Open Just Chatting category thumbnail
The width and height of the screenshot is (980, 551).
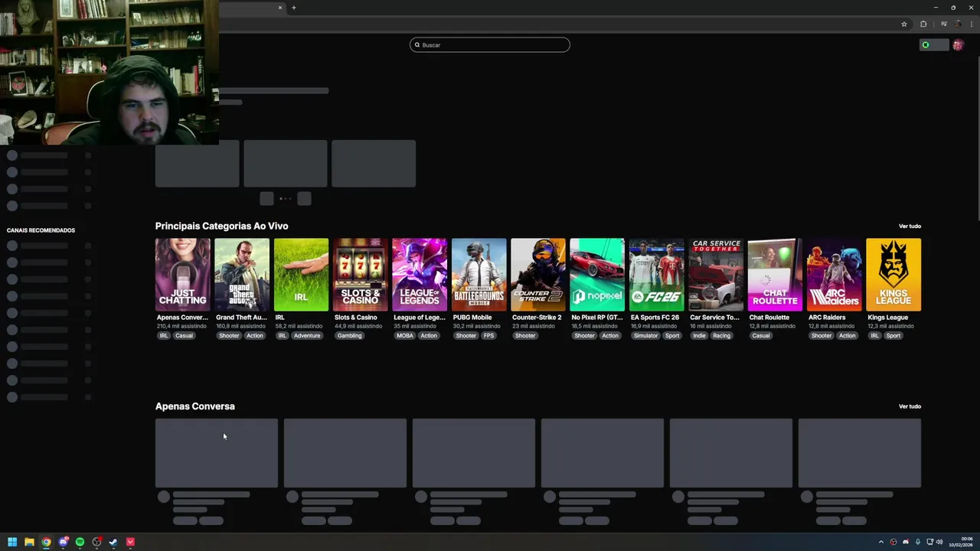coord(182,275)
